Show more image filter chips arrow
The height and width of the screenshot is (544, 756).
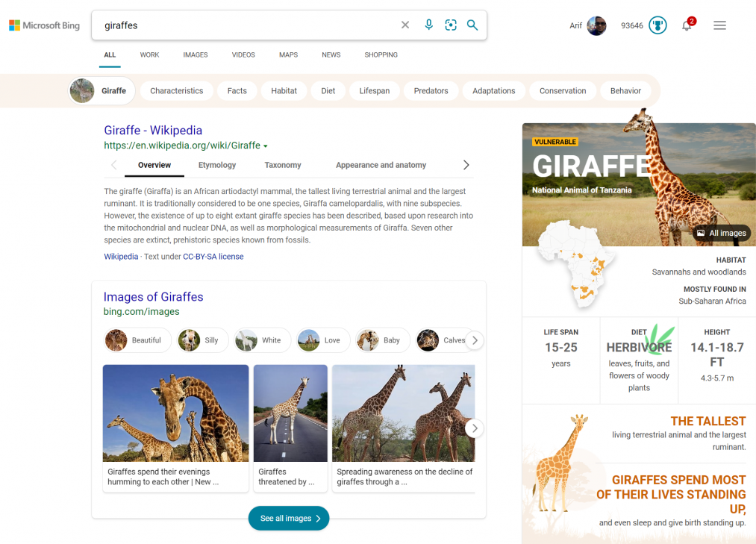(475, 340)
